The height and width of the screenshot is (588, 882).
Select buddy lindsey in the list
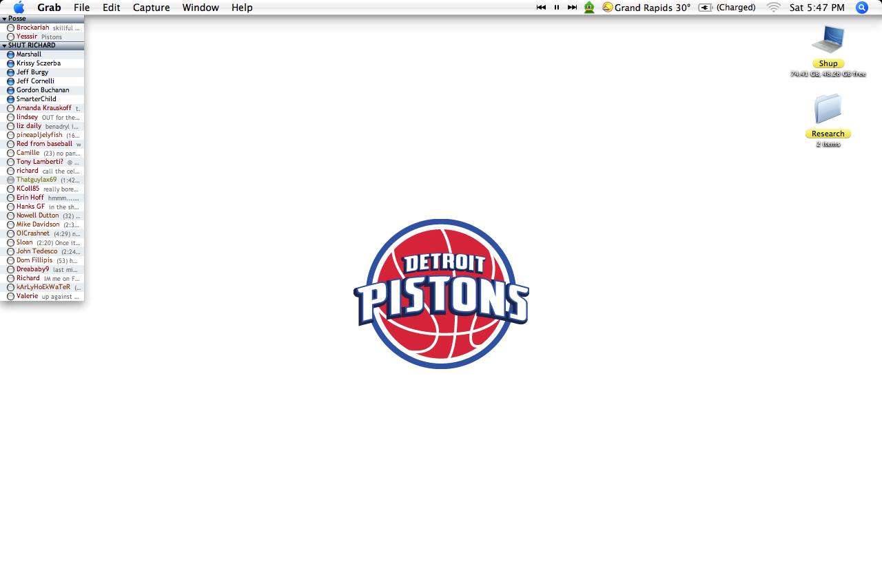pos(42,117)
